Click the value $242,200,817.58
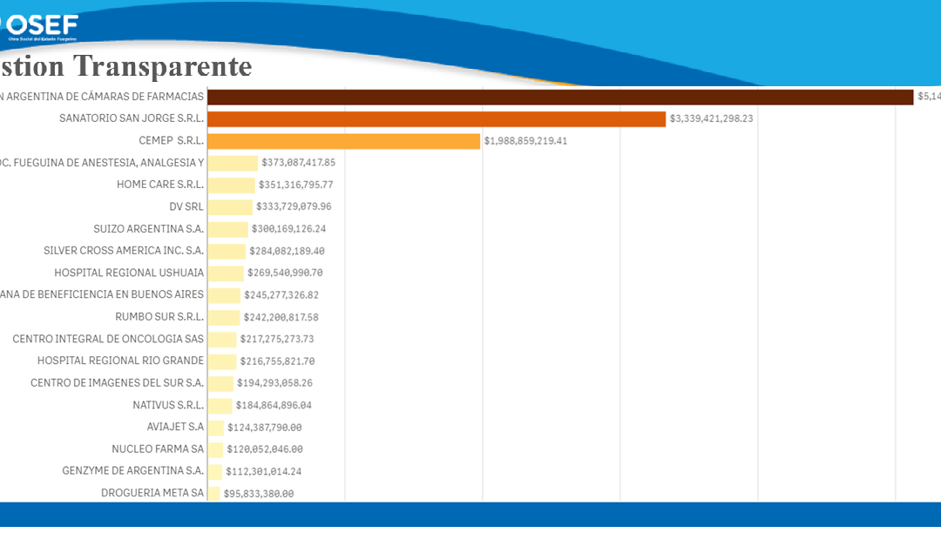 (x=281, y=317)
